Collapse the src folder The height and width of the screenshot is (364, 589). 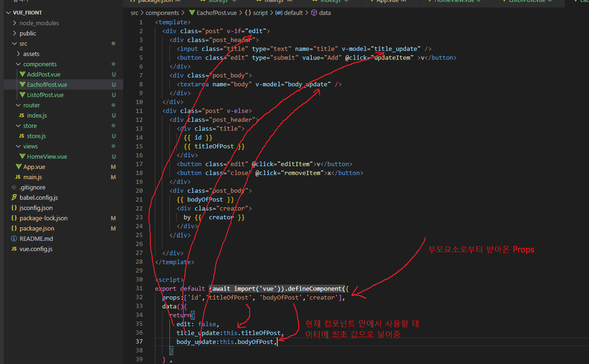point(15,43)
